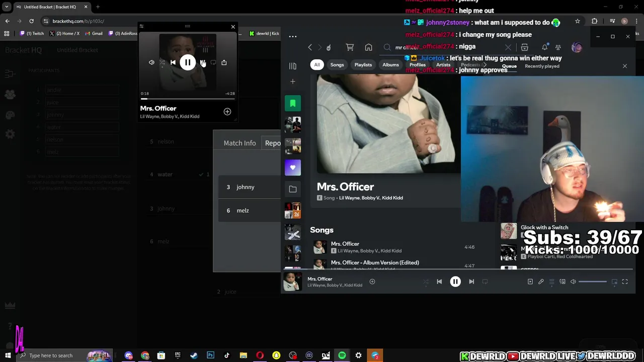This screenshot has height=362, width=644.
Task: Toggle shuffle in the miniplayer
Action: point(162,62)
